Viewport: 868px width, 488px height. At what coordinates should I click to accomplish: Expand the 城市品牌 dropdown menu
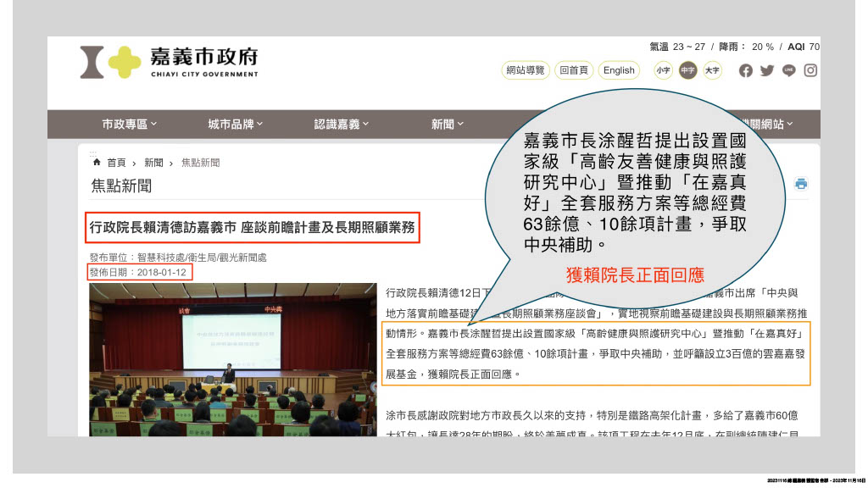tap(235, 125)
